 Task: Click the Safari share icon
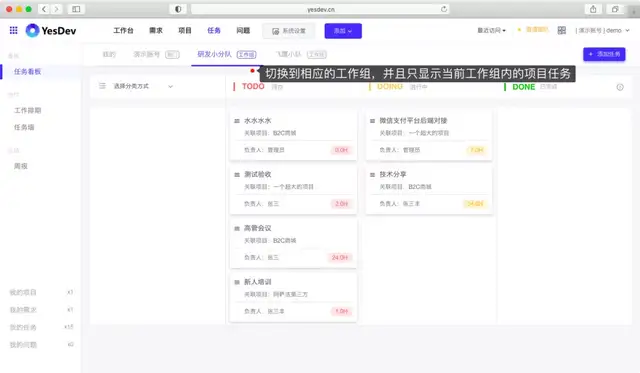pos(593,9)
